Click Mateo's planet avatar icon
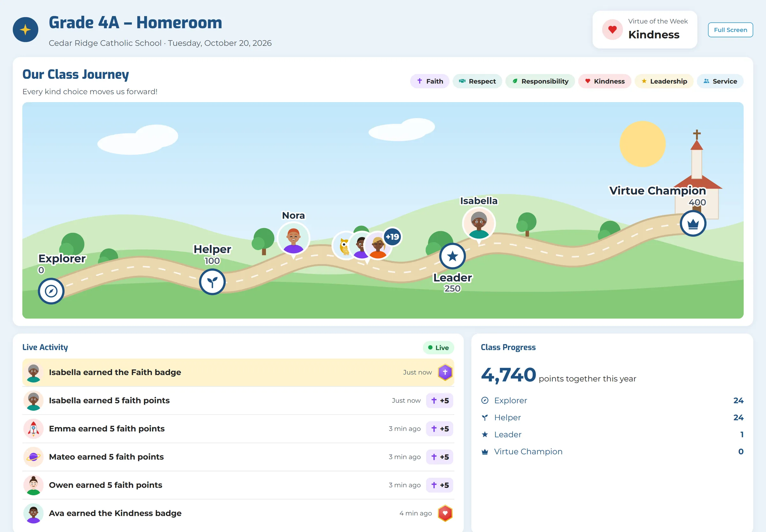This screenshot has height=532, width=766. coord(33,457)
